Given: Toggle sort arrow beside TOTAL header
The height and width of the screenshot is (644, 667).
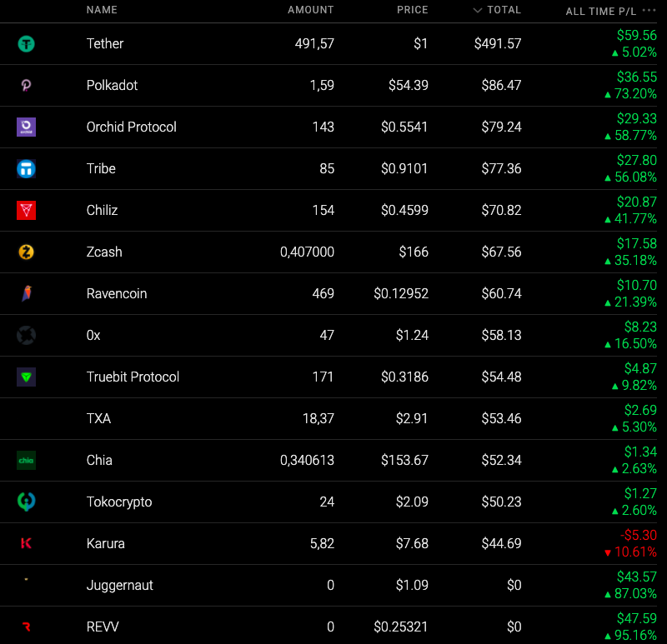Looking at the screenshot, I should 477,10.
